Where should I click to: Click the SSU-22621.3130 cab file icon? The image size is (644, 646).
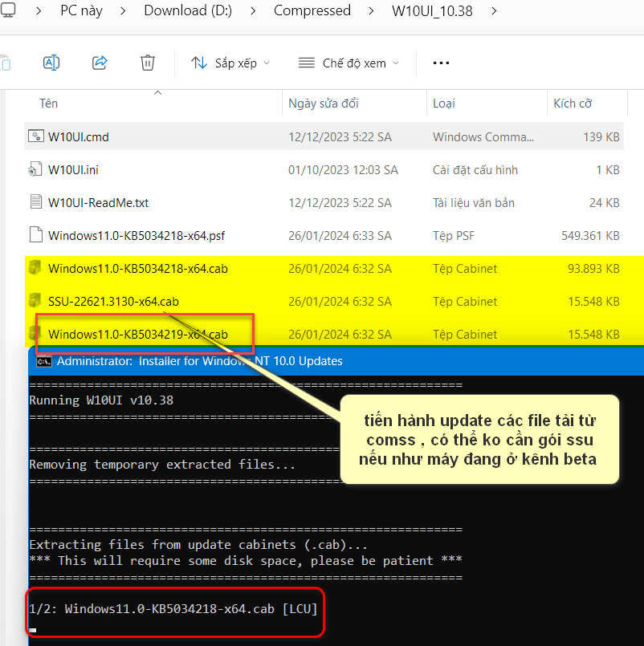pos(35,301)
